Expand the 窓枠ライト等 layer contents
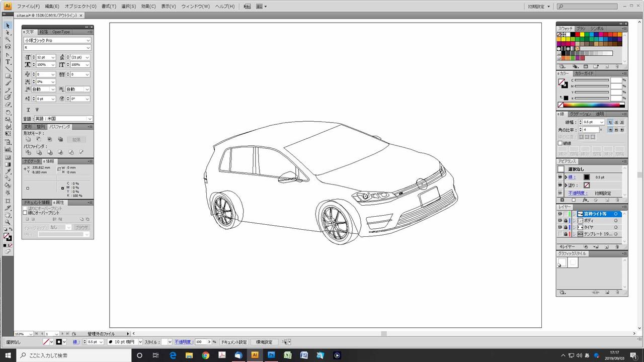The image size is (644, 362). click(574, 214)
